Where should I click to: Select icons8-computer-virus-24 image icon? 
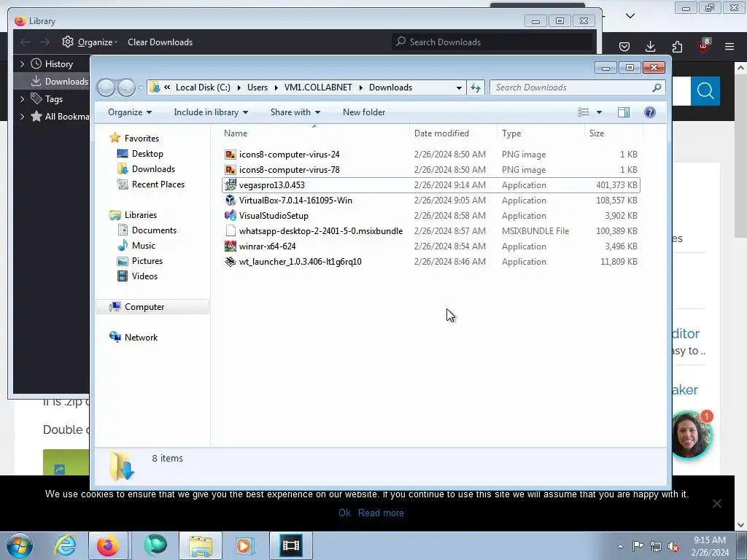[231, 155]
